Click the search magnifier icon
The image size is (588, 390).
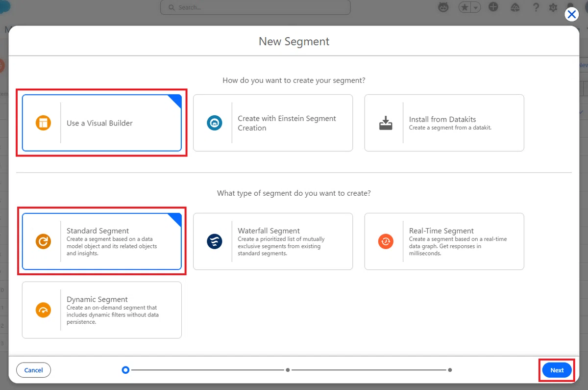[171, 7]
